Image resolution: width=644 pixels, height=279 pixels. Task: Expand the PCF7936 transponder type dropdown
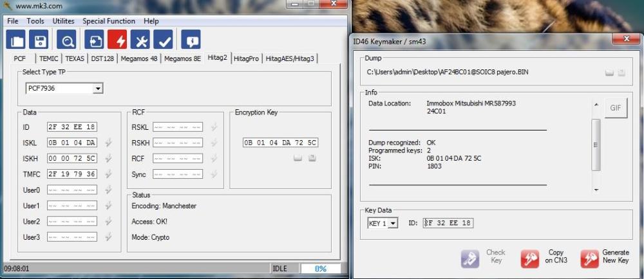(98, 89)
